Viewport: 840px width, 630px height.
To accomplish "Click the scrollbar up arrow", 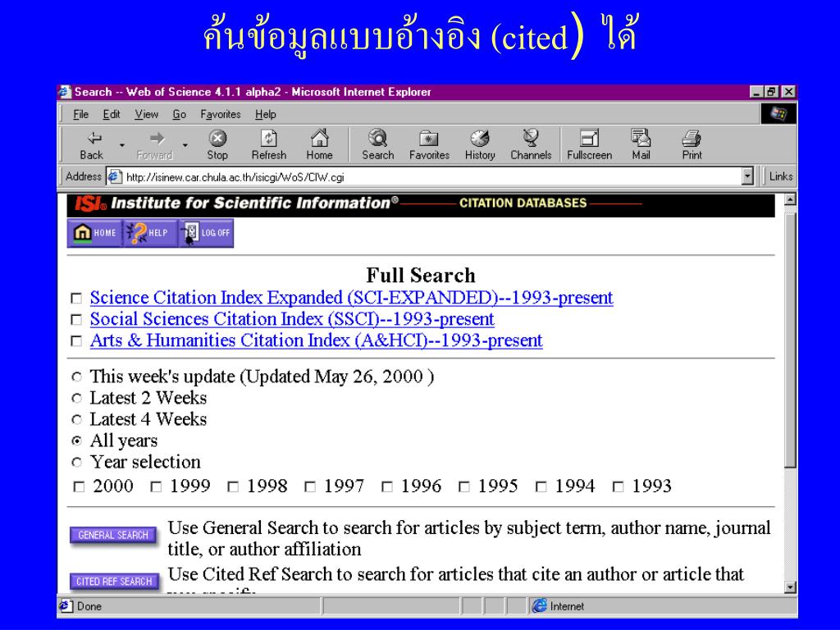I will 790,200.
